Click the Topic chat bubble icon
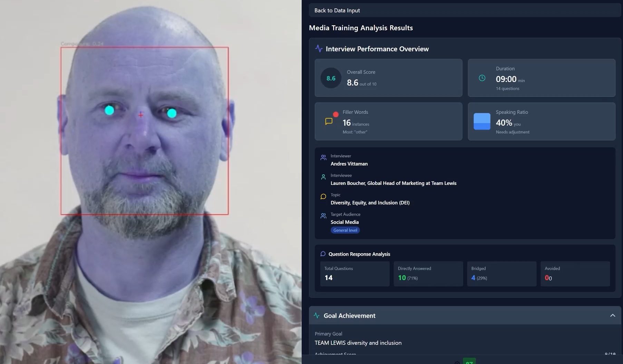The width and height of the screenshot is (623, 364). coord(323,197)
